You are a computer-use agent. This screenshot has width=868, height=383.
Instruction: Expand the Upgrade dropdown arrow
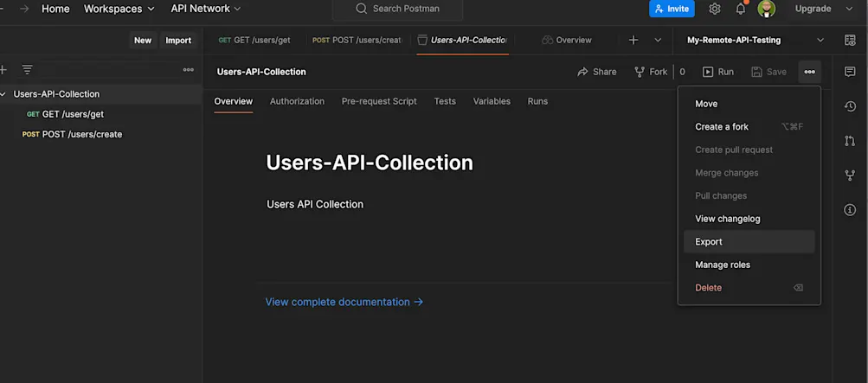[849, 9]
